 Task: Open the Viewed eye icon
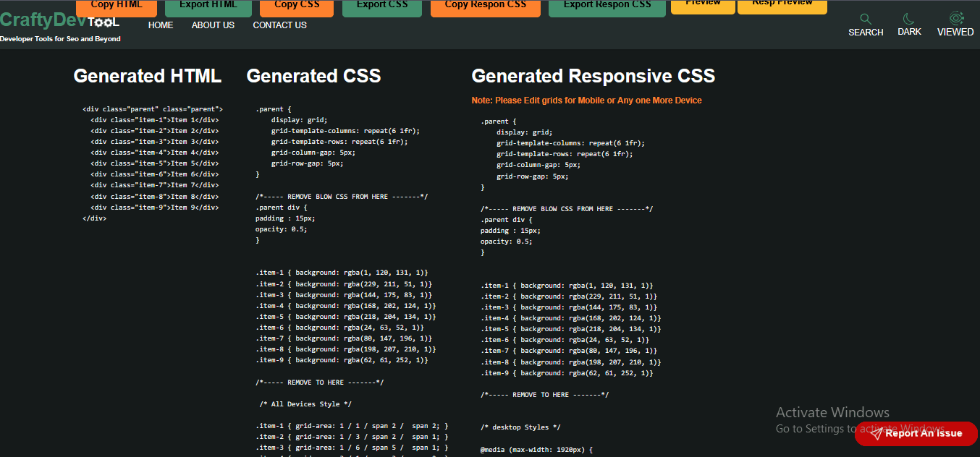(956, 17)
